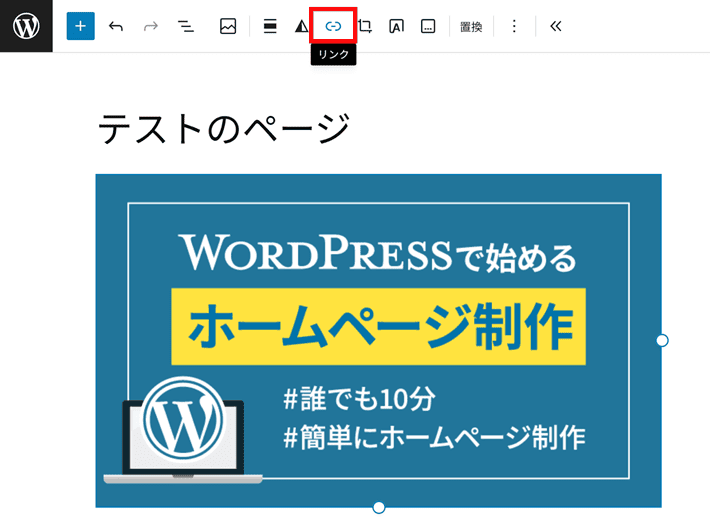710x526 pixels.
Task: Open the block options three-dot menu
Action: (x=514, y=26)
